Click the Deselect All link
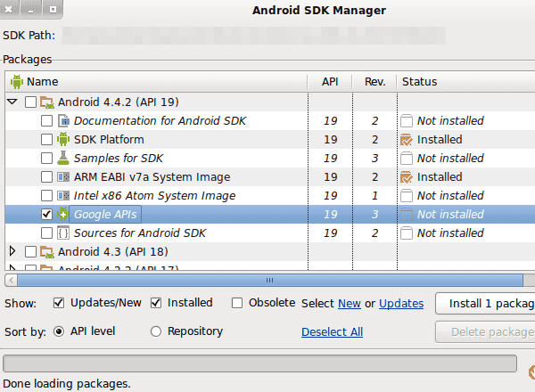This screenshot has height=392, width=535. (332, 331)
